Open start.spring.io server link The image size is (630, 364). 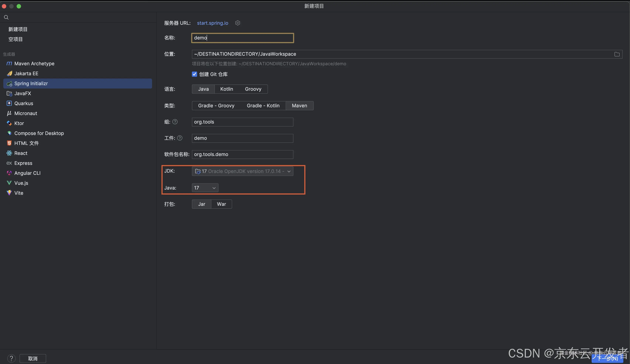point(213,23)
